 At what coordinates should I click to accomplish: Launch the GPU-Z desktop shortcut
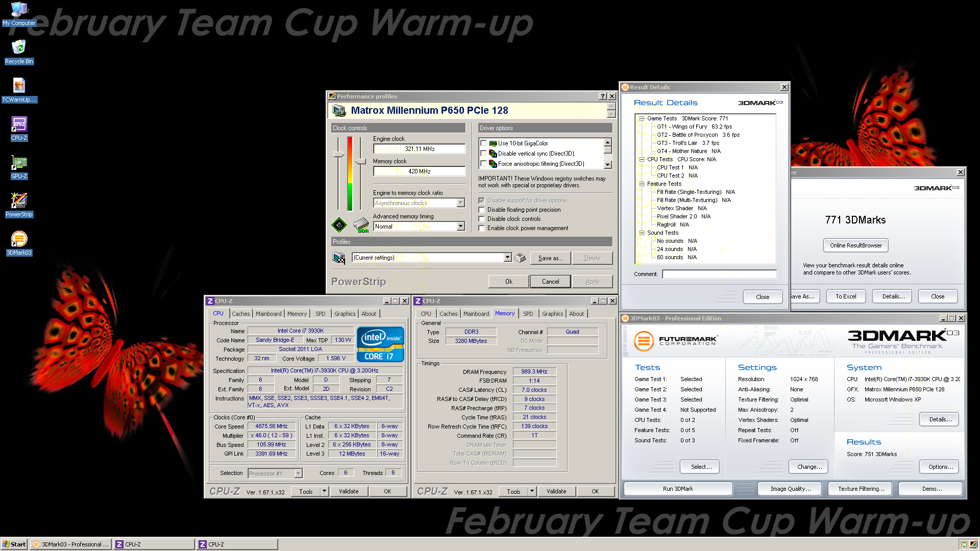(19, 166)
